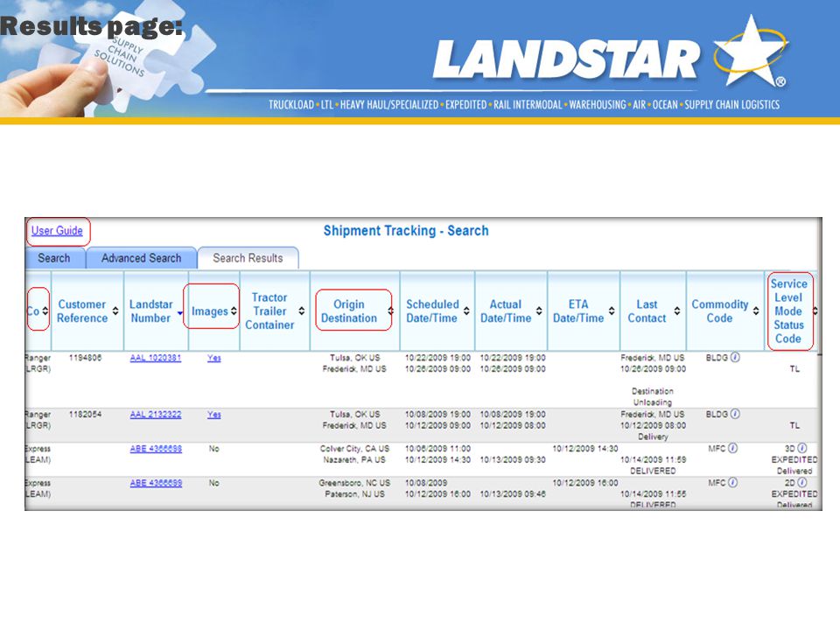Open the Advanced Search tab
Viewport: 840px width, 630px height.
coord(142,258)
